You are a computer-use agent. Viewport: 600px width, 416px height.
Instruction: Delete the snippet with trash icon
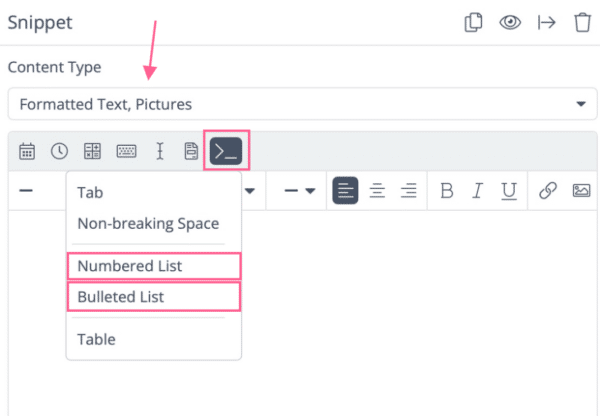(582, 22)
